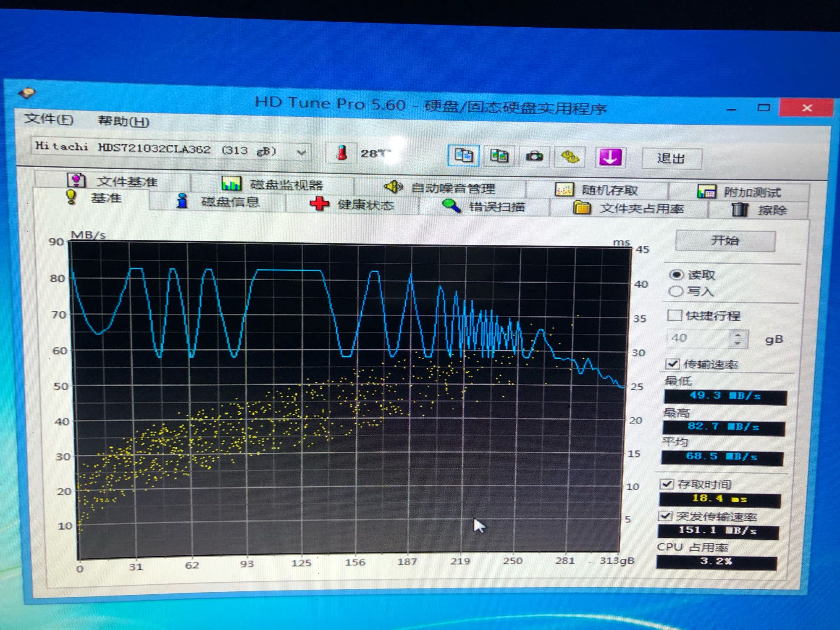Open the 自动噪音管理 tab
Image resolution: width=840 pixels, height=630 pixels.
pyautogui.click(x=439, y=187)
